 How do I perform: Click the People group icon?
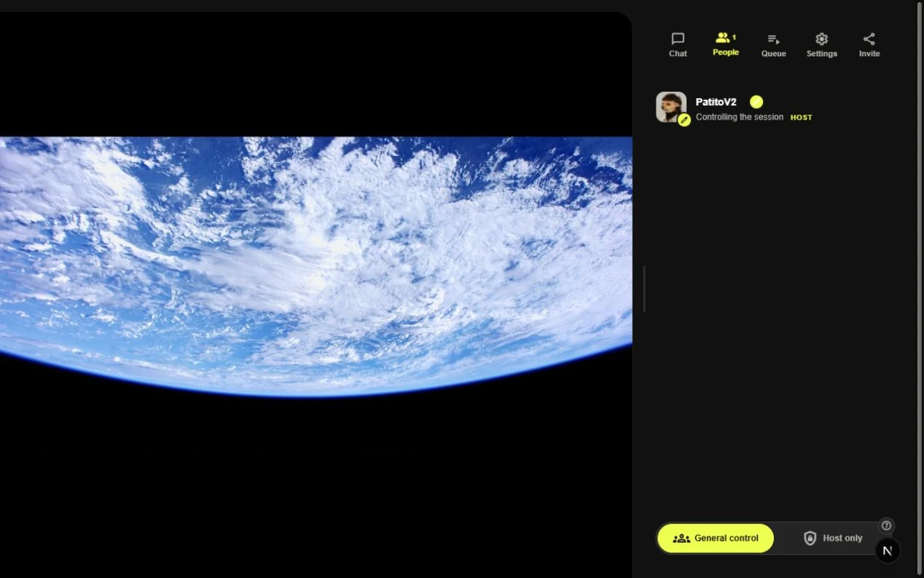pos(722,37)
